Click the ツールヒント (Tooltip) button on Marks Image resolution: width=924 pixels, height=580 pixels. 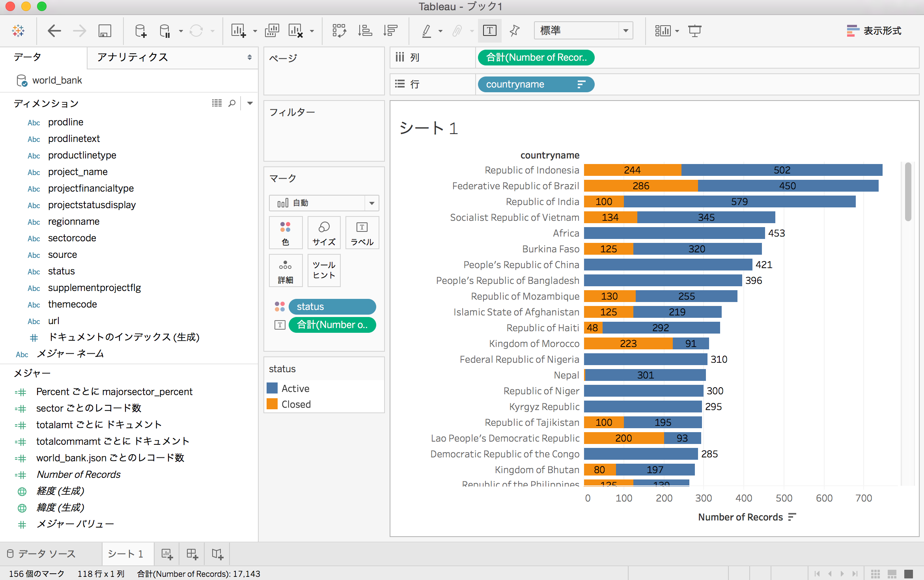pos(323,270)
